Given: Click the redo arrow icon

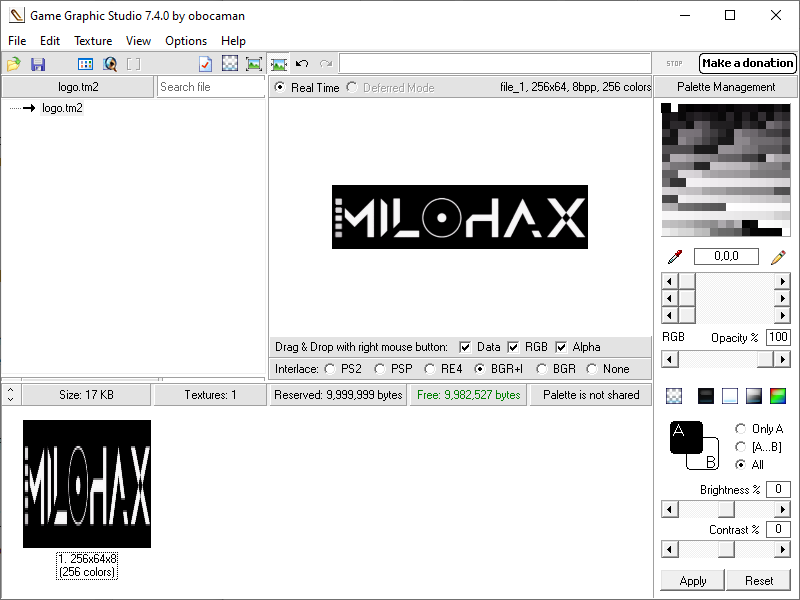Looking at the screenshot, I should click(326, 63).
